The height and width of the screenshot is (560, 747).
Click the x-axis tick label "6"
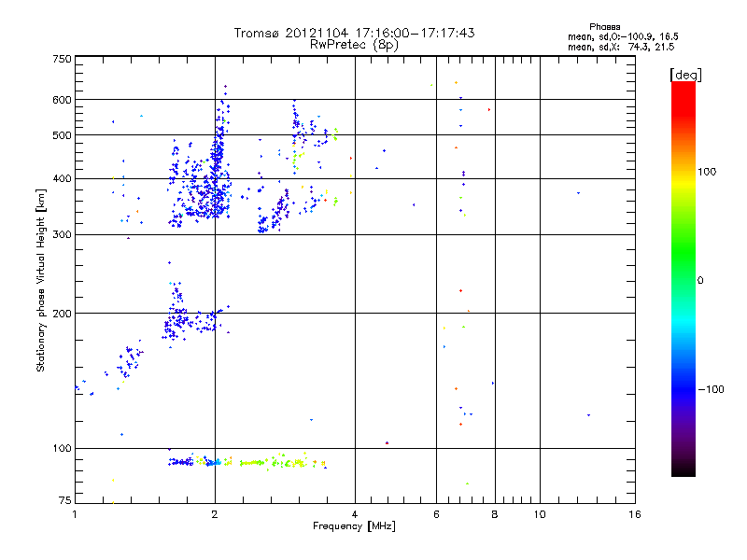click(436, 514)
